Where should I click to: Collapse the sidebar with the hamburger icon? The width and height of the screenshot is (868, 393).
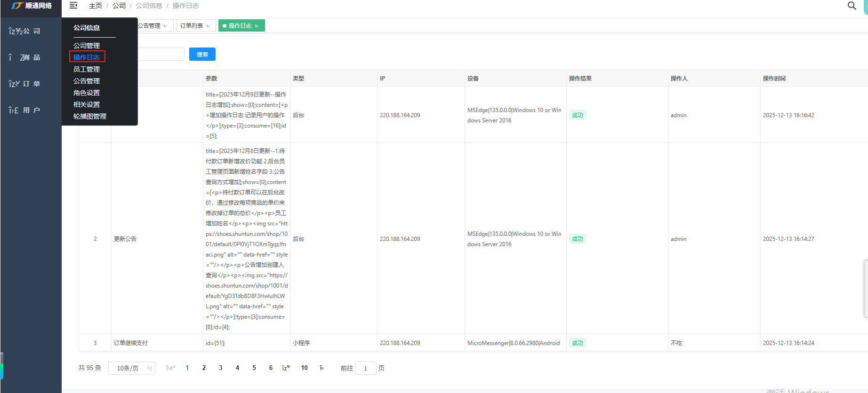click(x=73, y=6)
